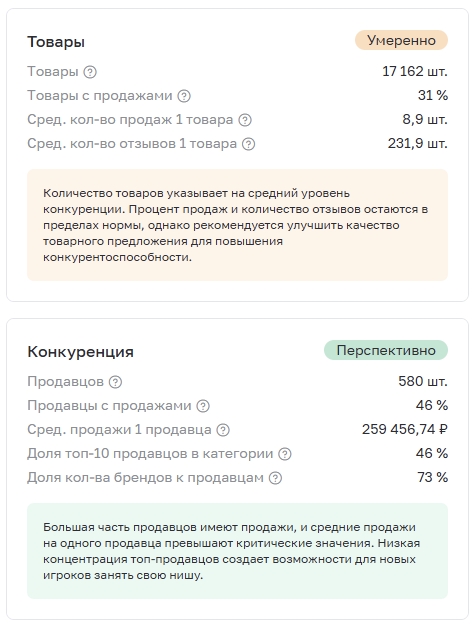Show hint for Доля топ-10 продавцов в категории
Viewport: 476px width, 626px height.
point(285,454)
